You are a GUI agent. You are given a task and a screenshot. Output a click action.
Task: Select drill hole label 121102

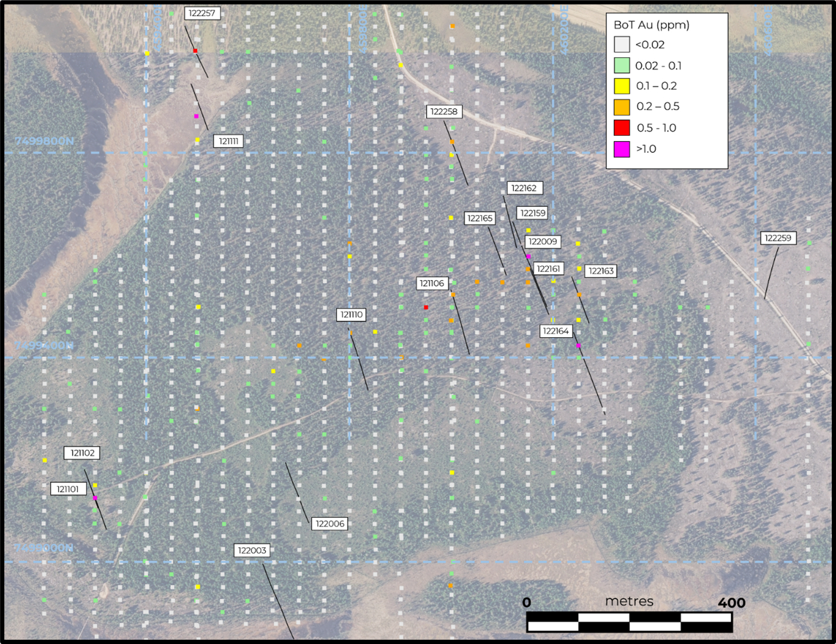[82, 453]
